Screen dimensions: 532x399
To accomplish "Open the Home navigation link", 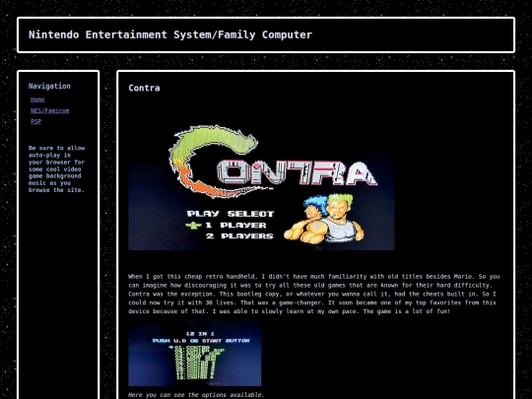I will [37, 100].
